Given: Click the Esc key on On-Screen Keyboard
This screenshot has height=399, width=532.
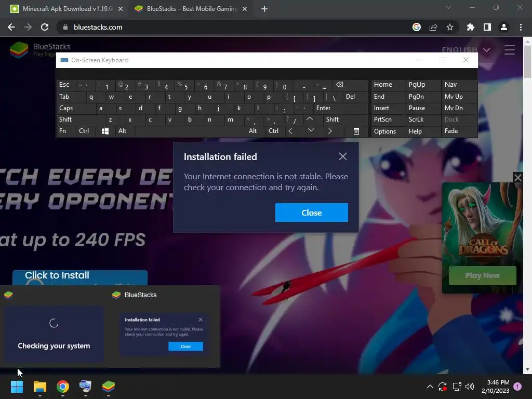Looking at the screenshot, I should (x=66, y=85).
